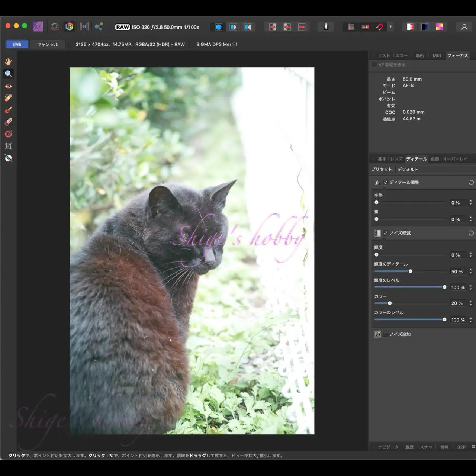
Task: Open the ナビゲータ tab
Action: 388,447
